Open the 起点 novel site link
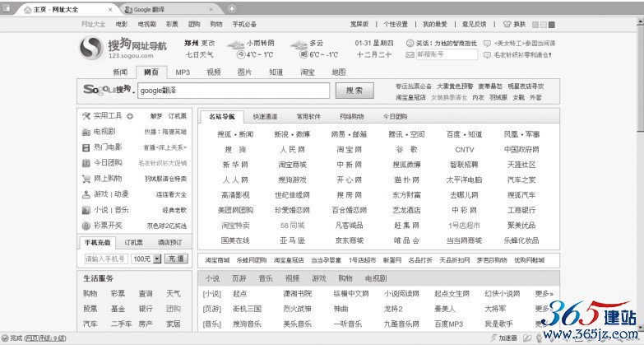This screenshot has height=345, width=644. point(240,294)
